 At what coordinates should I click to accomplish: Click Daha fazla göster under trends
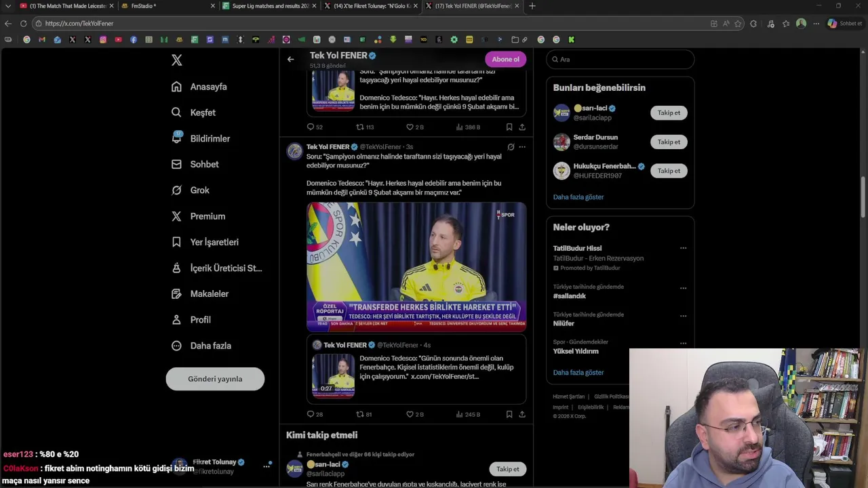578,373
